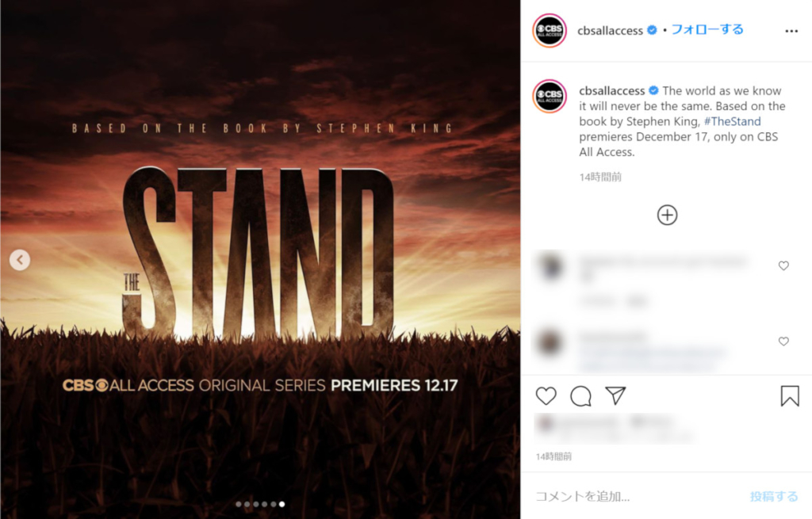Like the post with heart icon
The width and height of the screenshot is (812, 519).
point(546,396)
